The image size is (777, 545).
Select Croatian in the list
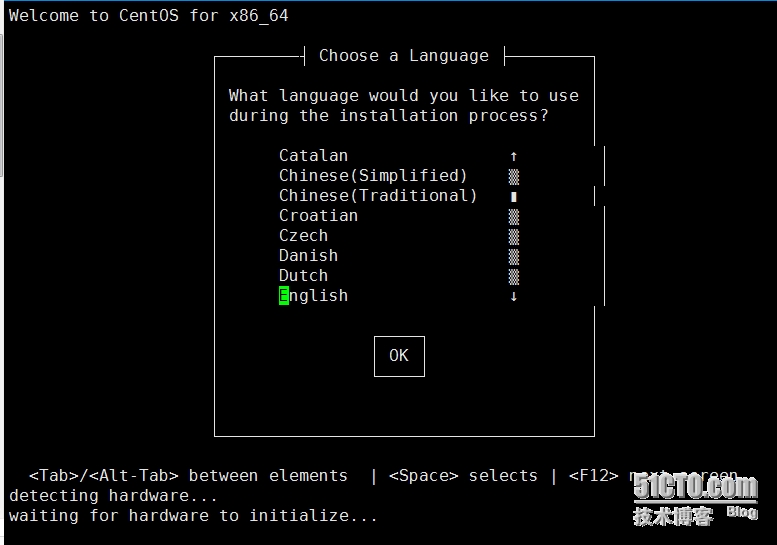pyautogui.click(x=318, y=216)
